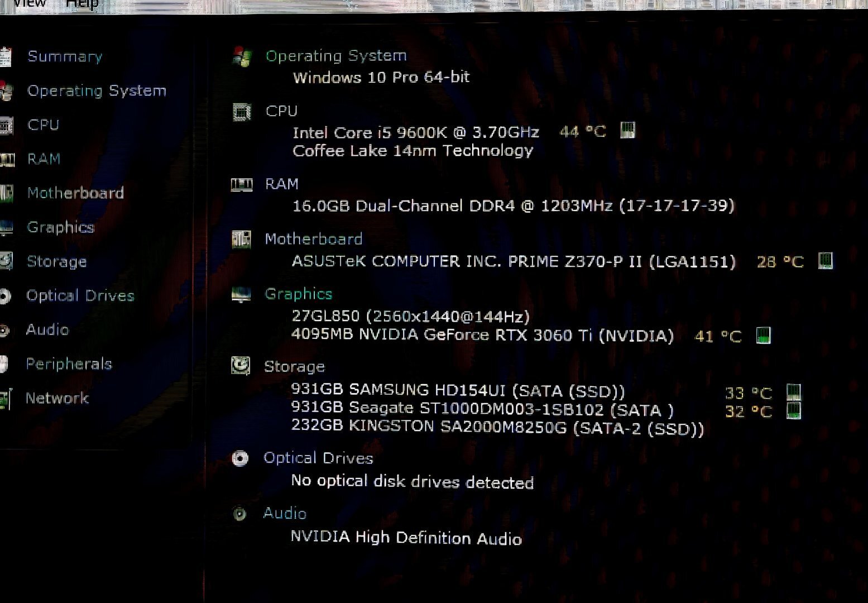Viewport: 868px width, 603px height.
Task: Click the Optical Drives disc icon in summary panel
Action: [240, 458]
